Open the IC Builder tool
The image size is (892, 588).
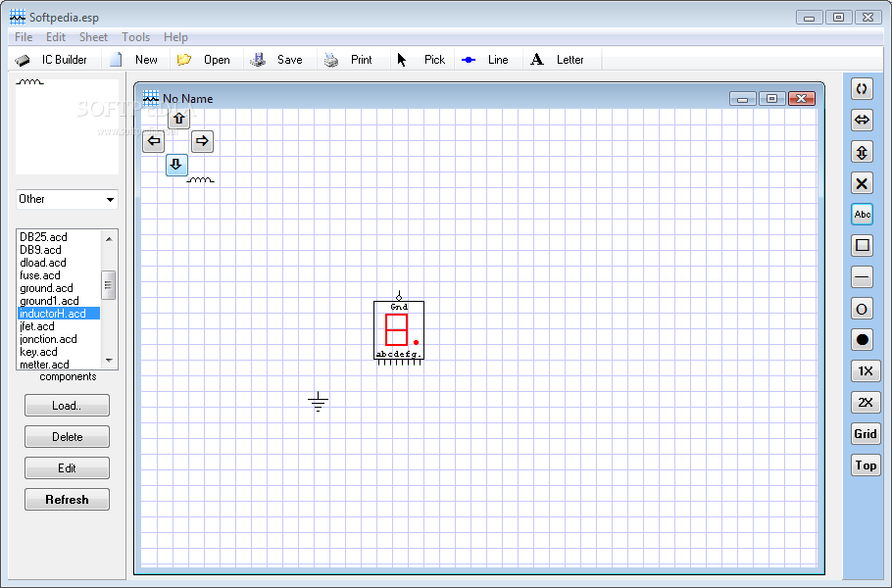(x=51, y=60)
